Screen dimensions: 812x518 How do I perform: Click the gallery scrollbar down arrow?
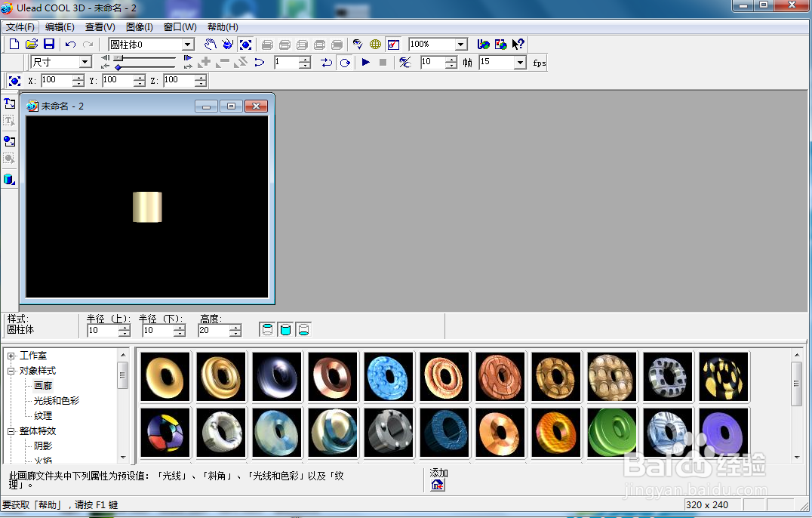pyautogui.click(x=796, y=458)
